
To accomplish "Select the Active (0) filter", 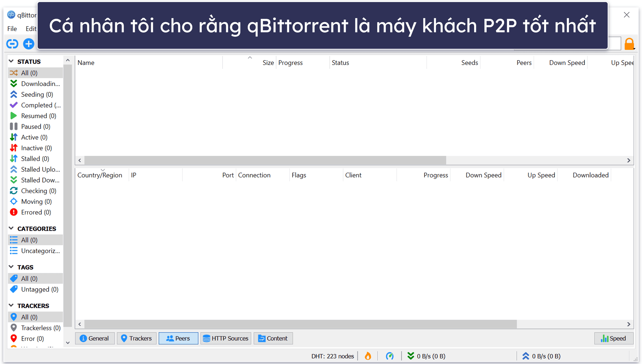I will 36,137.
